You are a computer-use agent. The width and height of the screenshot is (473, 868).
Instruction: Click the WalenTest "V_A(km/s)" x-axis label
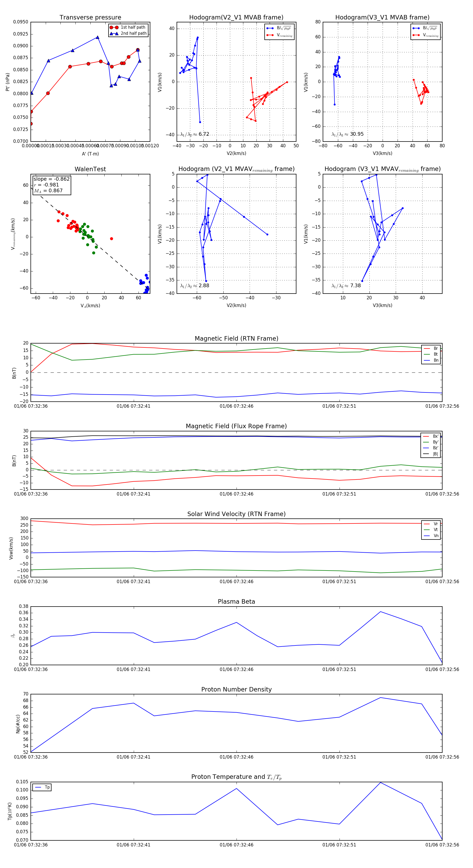pyautogui.click(x=90, y=306)
